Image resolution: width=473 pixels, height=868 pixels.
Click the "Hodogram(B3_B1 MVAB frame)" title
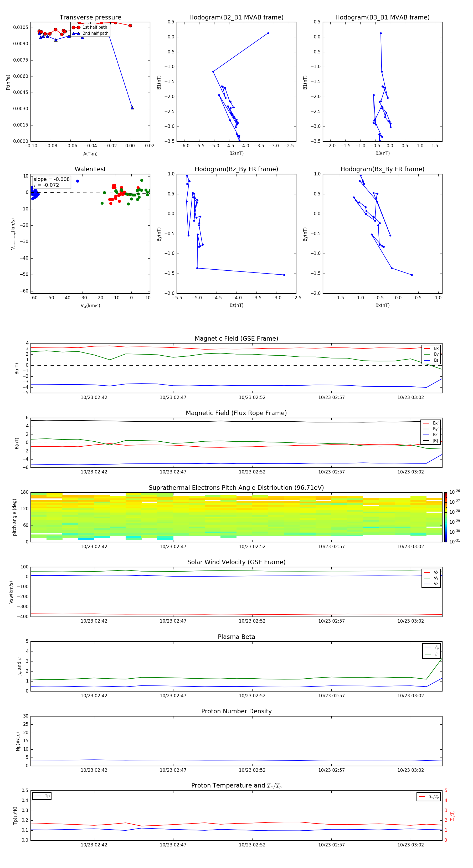click(x=382, y=18)
